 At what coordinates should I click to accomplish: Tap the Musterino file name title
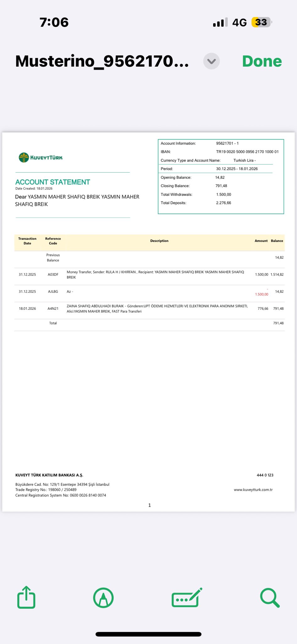pyautogui.click(x=102, y=61)
